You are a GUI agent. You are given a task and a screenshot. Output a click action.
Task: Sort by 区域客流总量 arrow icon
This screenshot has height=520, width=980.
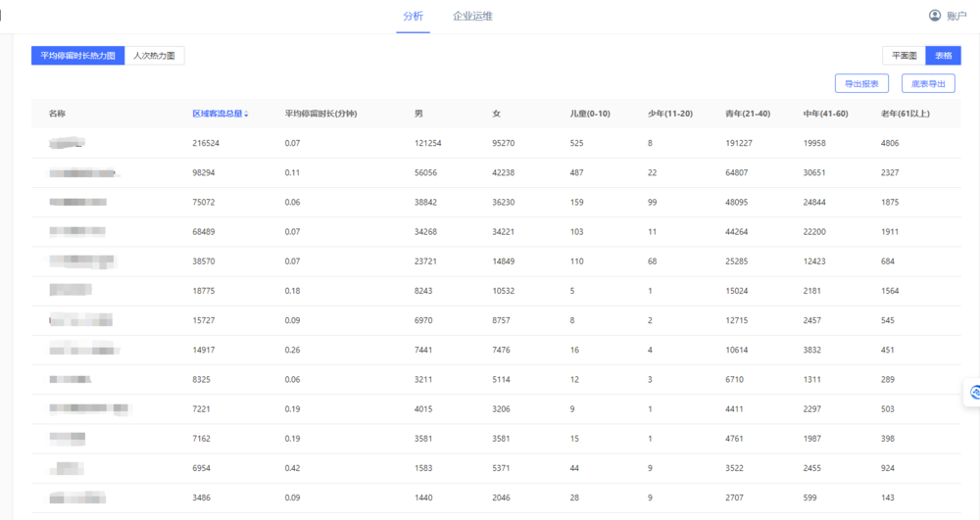246,115
